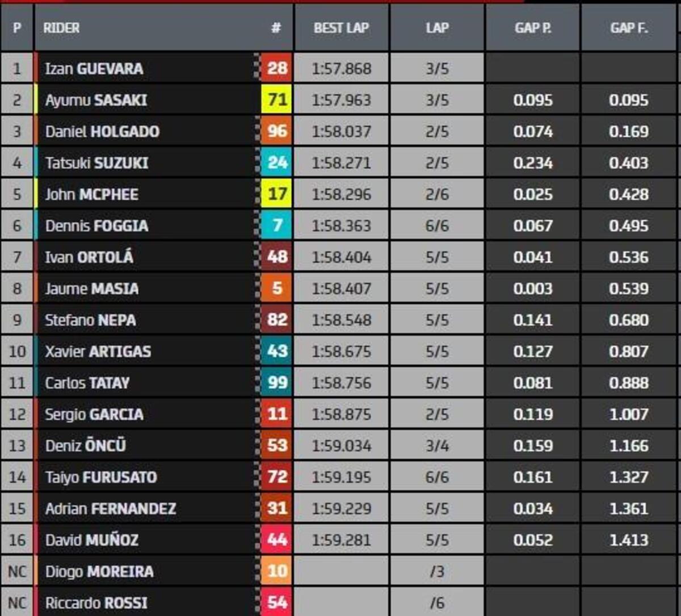This screenshot has width=681, height=616.
Task: Click the yellow number 71 badge
Action: pos(277,100)
